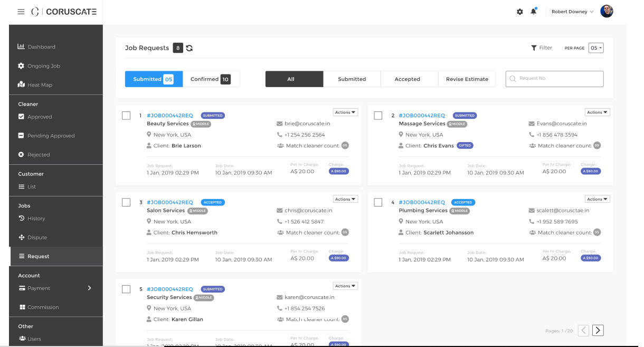644x347 pixels.
Task: Open job link on Security Services card
Action: coord(170,289)
